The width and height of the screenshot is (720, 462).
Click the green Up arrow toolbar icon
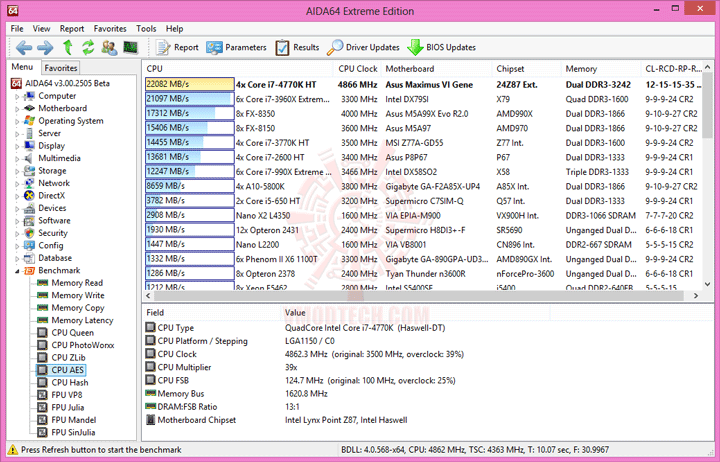click(68, 47)
